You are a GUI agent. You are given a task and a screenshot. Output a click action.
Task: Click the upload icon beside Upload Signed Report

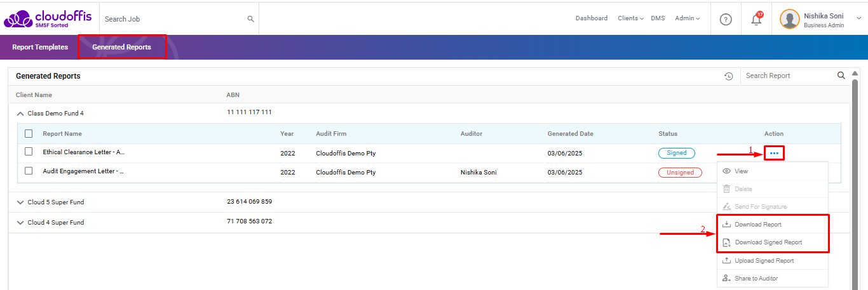tap(726, 260)
